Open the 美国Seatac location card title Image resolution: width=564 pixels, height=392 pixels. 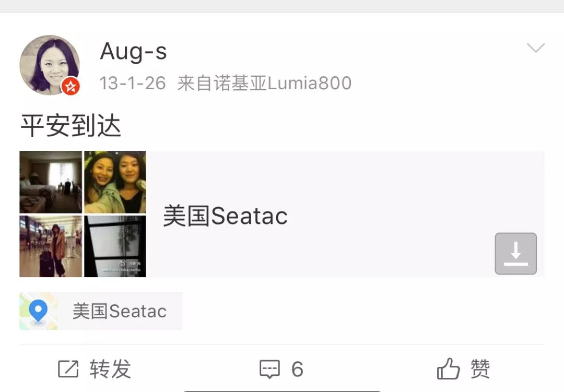[225, 216]
